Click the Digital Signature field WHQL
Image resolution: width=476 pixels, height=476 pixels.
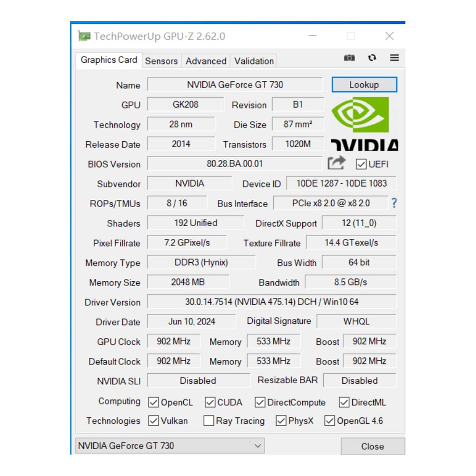(x=357, y=321)
